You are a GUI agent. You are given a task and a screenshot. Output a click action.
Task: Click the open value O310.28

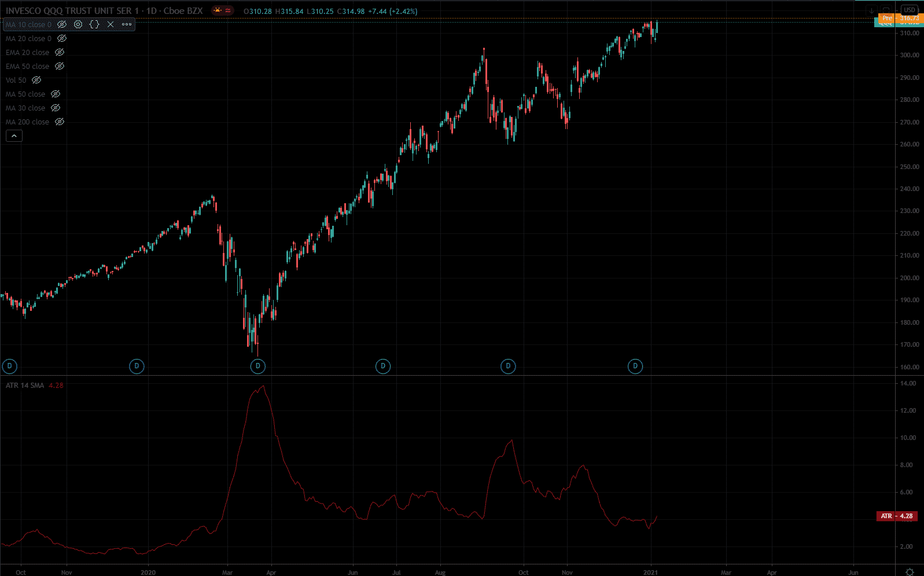click(x=257, y=11)
